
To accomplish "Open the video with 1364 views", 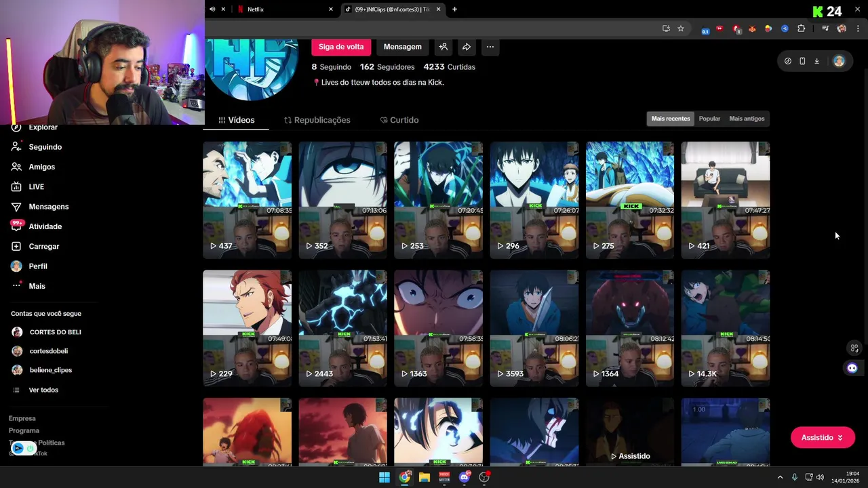I will pos(629,328).
